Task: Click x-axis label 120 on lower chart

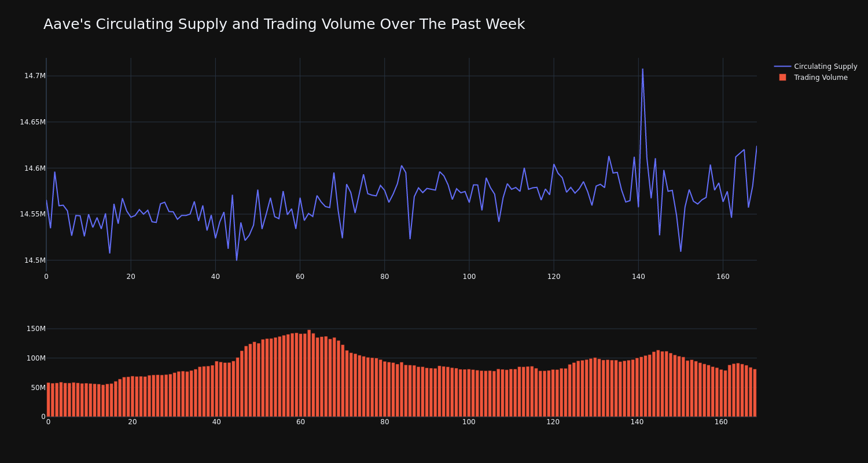Action: click(x=553, y=422)
